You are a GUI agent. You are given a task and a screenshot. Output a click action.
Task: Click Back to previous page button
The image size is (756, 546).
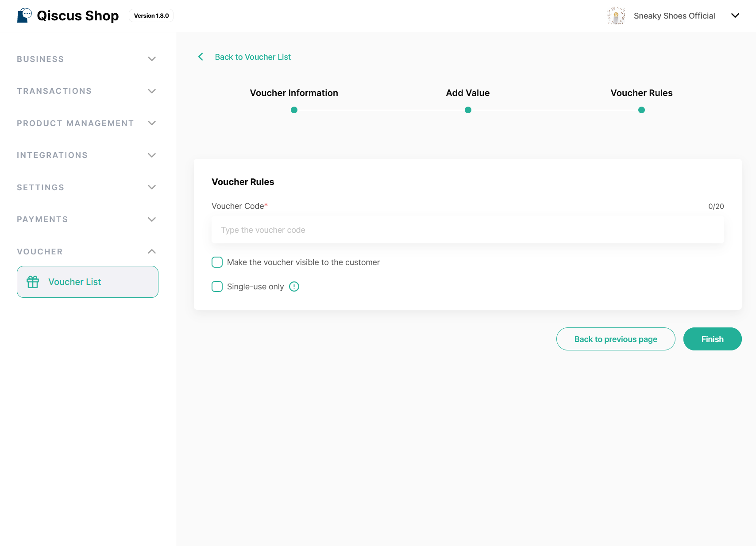point(615,339)
